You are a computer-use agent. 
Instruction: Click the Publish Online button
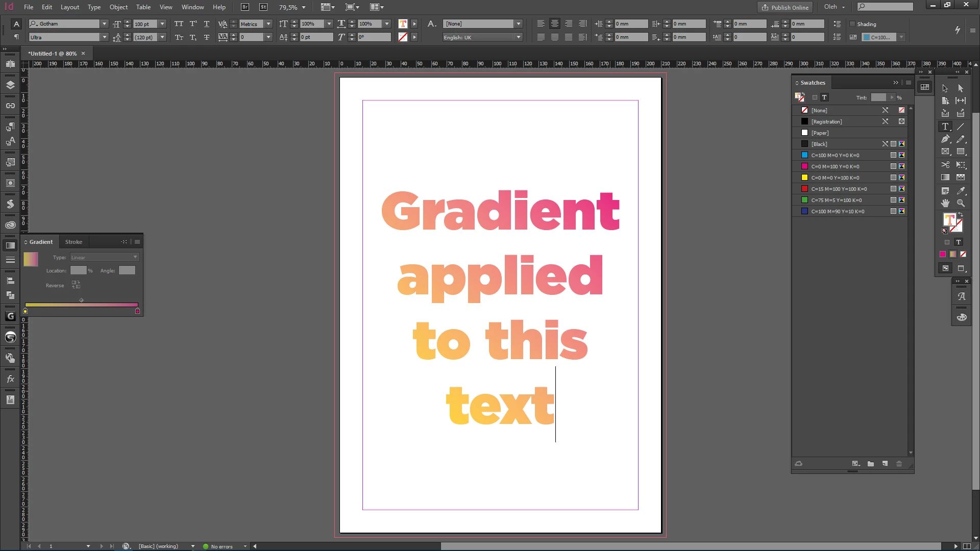(x=785, y=7)
